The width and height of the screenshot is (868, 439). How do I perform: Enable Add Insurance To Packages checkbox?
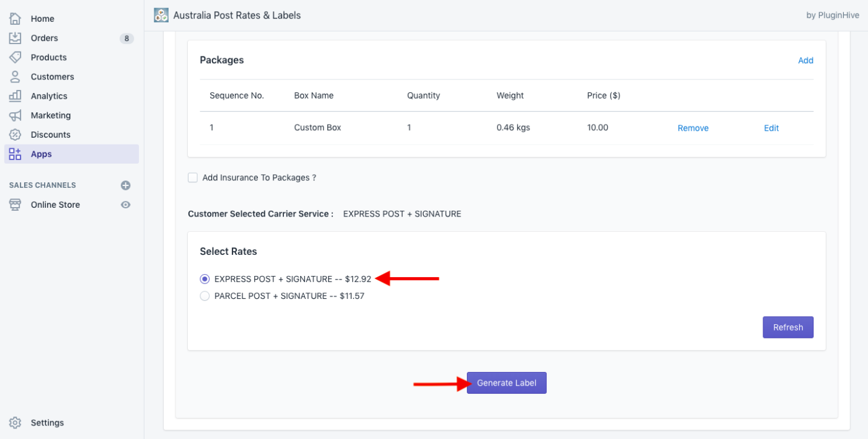coord(193,177)
